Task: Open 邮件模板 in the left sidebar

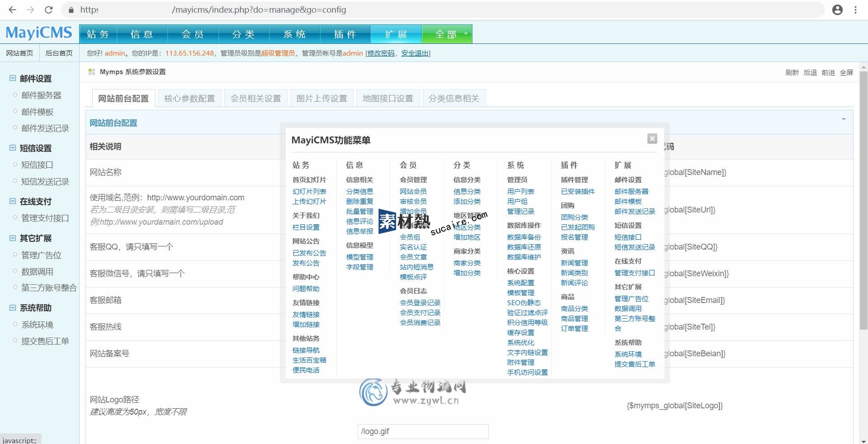Action: (38, 112)
